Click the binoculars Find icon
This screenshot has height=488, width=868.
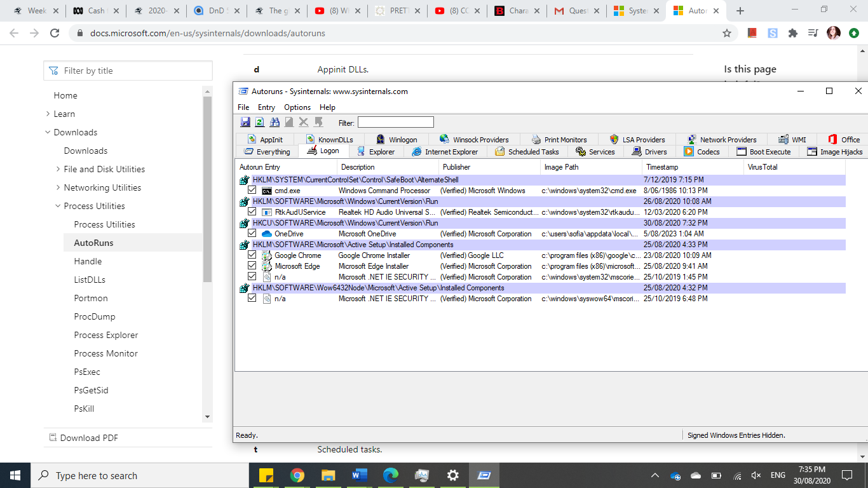point(275,122)
